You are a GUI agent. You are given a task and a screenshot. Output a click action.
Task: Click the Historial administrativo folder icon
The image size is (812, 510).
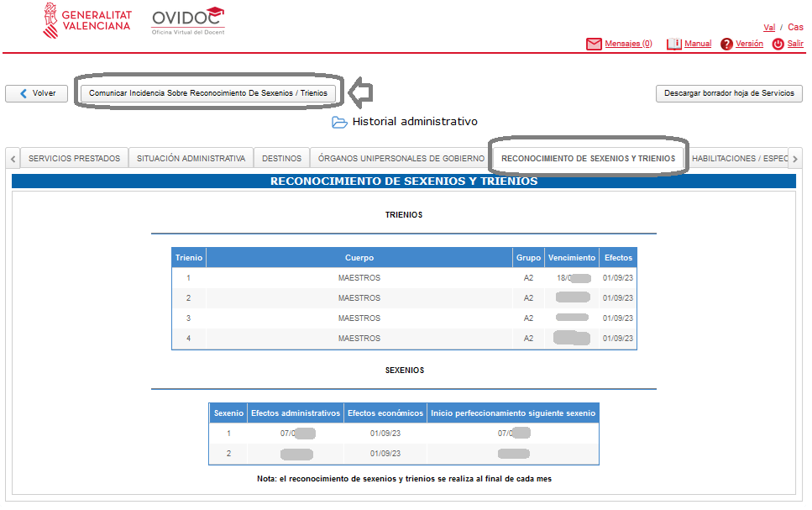pyautogui.click(x=339, y=123)
